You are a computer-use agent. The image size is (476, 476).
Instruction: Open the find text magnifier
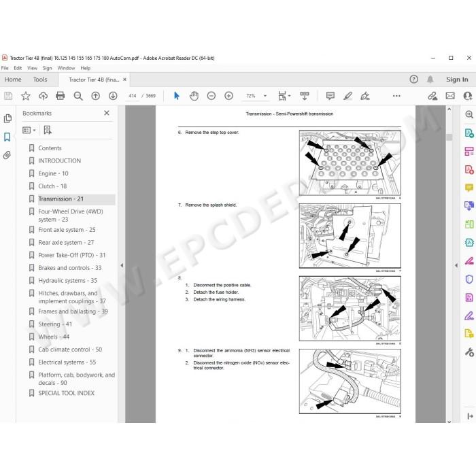(78, 96)
